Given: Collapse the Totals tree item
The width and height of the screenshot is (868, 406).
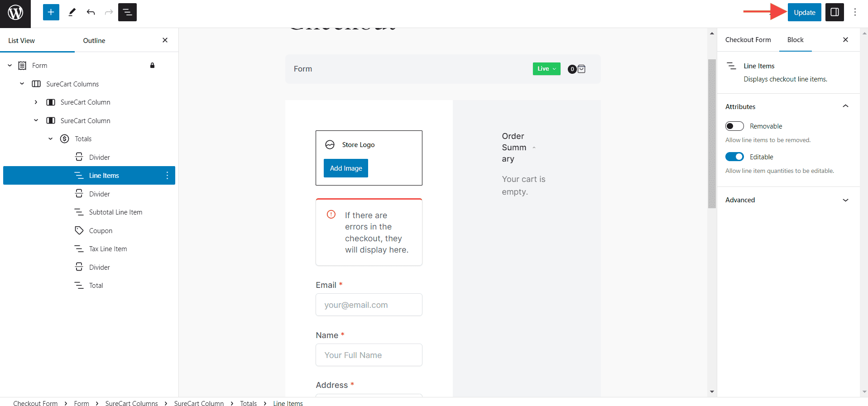Looking at the screenshot, I should pyautogui.click(x=50, y=139).
